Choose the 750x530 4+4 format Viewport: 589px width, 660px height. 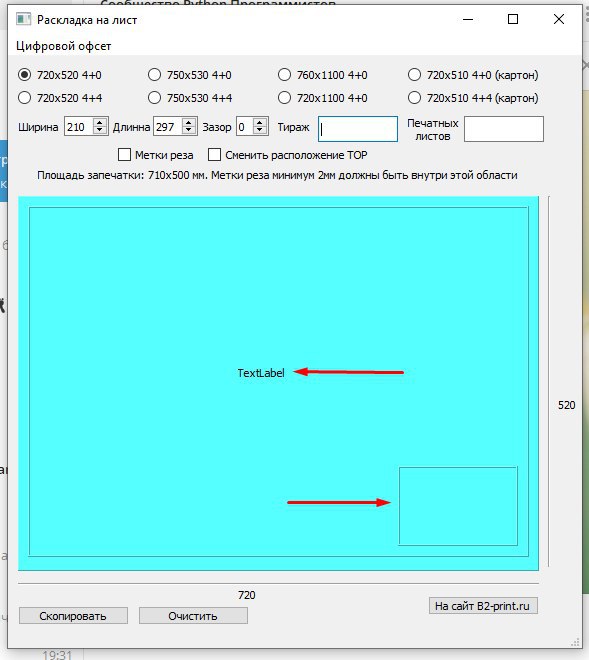190,98
